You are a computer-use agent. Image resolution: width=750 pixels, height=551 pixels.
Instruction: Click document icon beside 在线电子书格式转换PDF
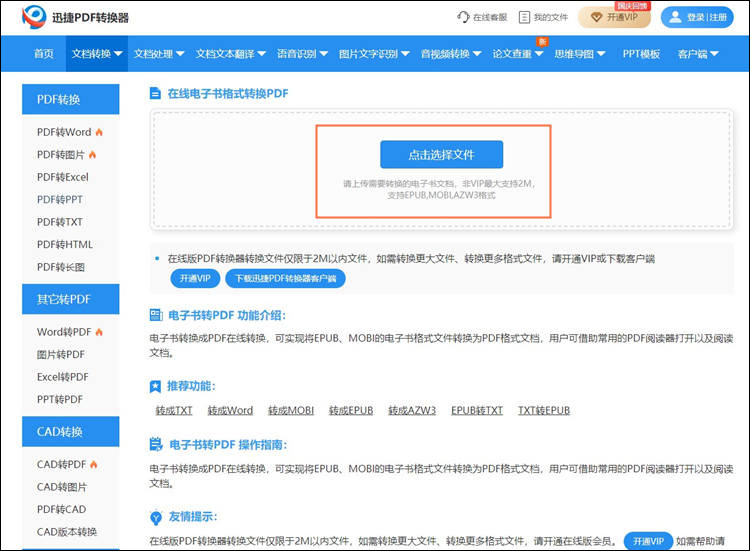click(155, 93)
